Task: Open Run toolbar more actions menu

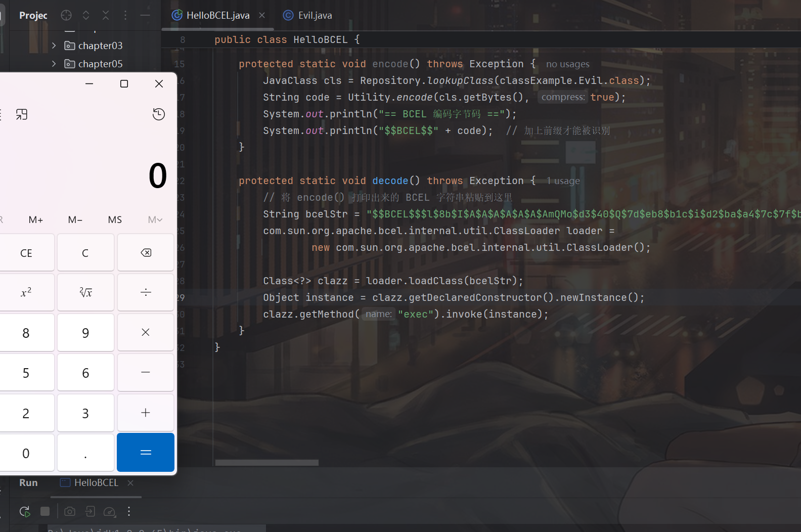Action: click(129, 511)
